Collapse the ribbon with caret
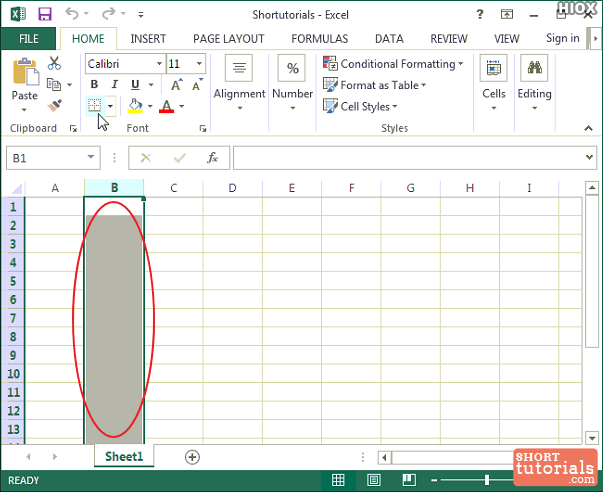Image resolution: width=603 pixels, height=492 pixels. tap(588, 128)
